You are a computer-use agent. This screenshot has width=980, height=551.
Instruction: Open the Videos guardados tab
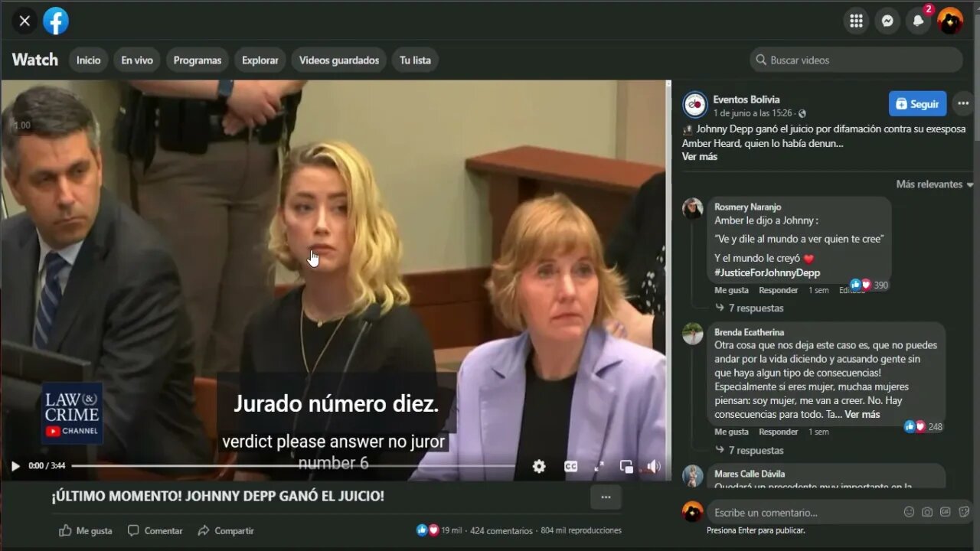[x=339, y=60]
